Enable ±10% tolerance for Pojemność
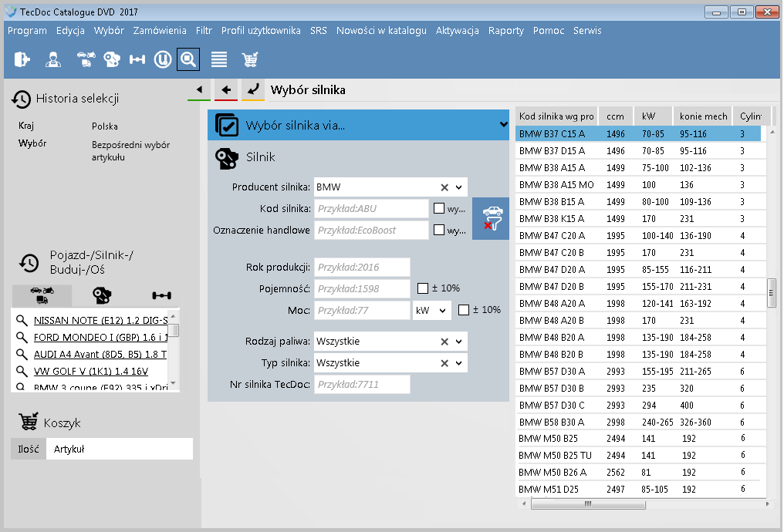Viewport: 784px width, 532px height. tap(423, 288)
